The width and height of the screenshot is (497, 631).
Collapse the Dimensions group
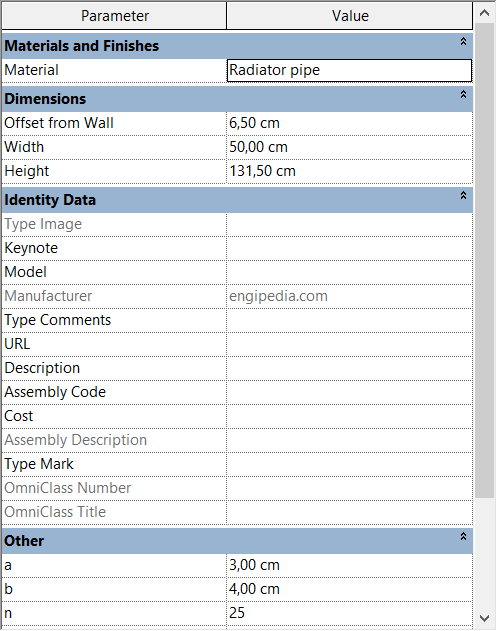click(x=463, y=95)
